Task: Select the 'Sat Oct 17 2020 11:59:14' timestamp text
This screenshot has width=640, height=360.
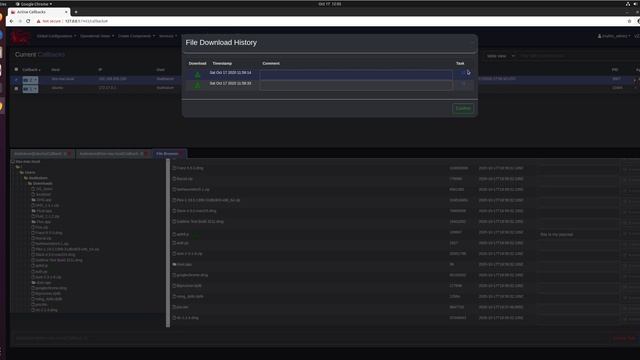Action: click(x=230, y=73)
